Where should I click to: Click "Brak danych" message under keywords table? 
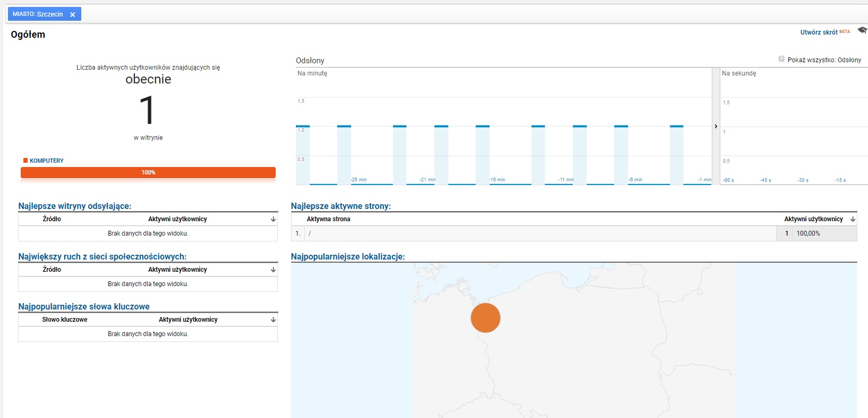point(148,334)
